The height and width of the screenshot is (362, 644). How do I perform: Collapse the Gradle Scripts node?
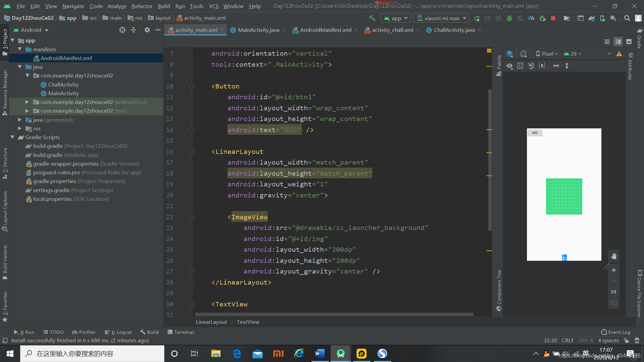pos(12,137)
